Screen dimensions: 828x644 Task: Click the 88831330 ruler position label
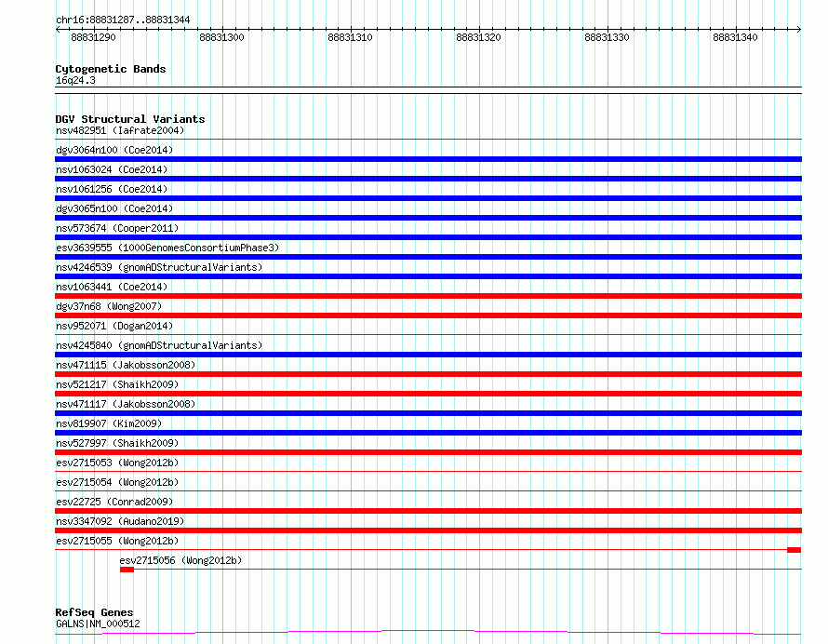coord(607,37)
